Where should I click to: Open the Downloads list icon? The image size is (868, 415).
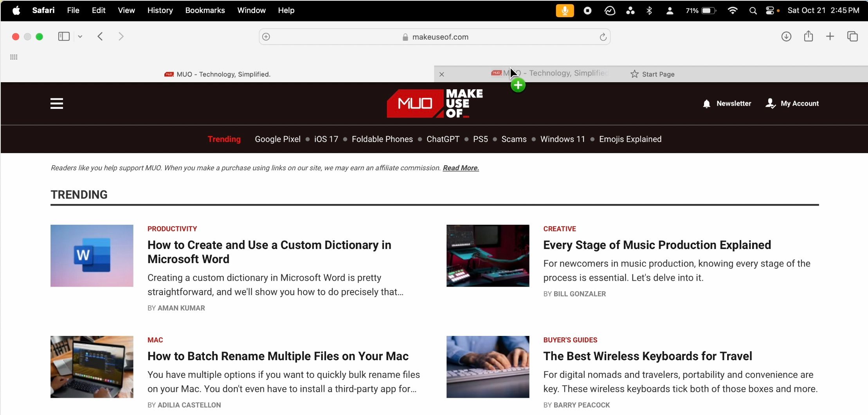pos(786,36)
